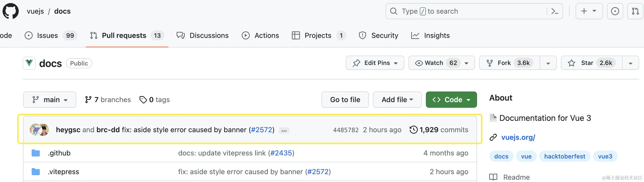Open the Star lists dropdown arrow
The image size is (644, 182).
tap(630, 63)
